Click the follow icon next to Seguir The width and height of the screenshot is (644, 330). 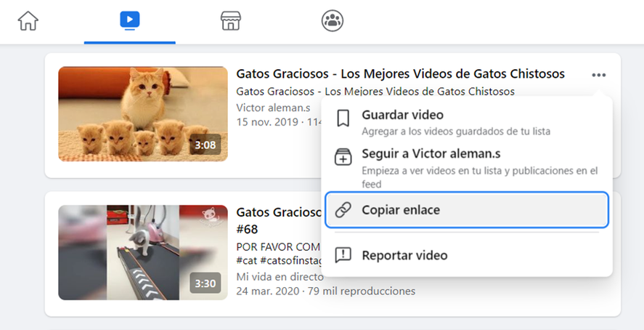(343, 157)
